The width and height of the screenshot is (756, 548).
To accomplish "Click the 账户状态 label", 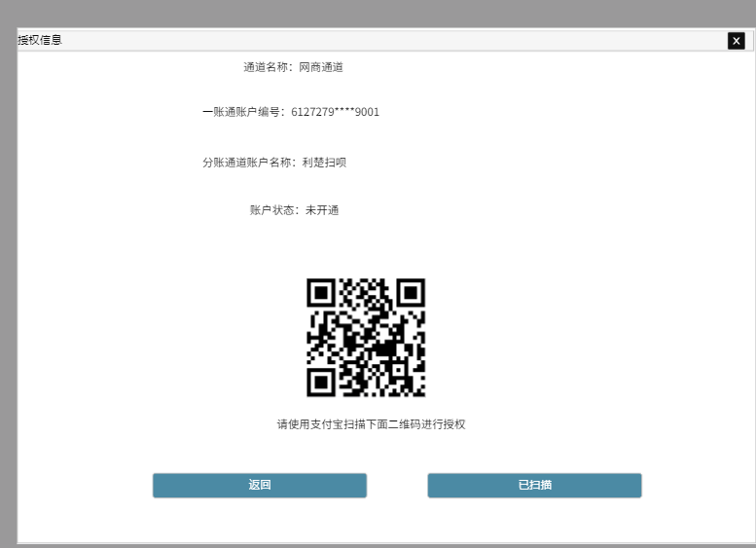I will 274,210.
